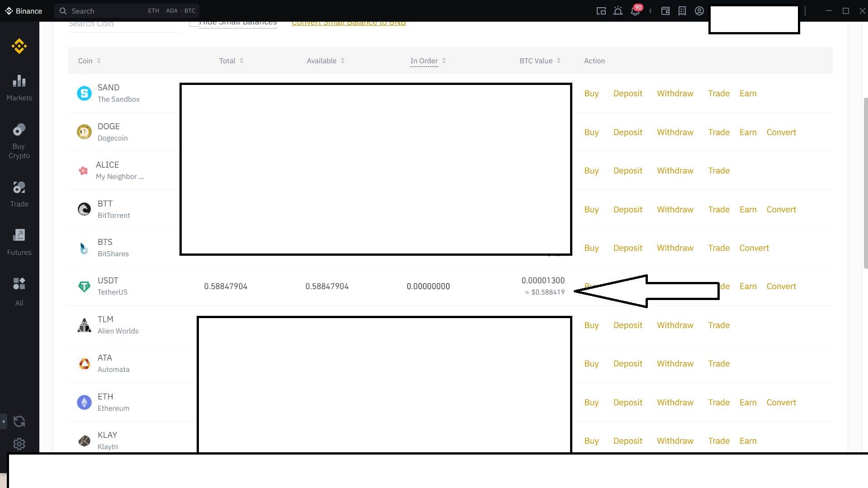Open the mini window mode icon
Screen dimensions: 868x488
point(601,11)
